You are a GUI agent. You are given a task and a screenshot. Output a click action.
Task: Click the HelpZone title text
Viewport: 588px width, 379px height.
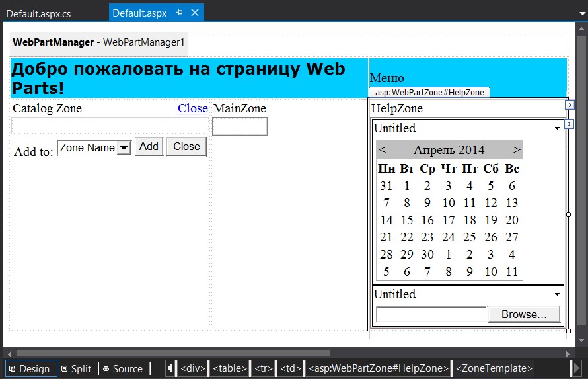(x=397, y=108)
